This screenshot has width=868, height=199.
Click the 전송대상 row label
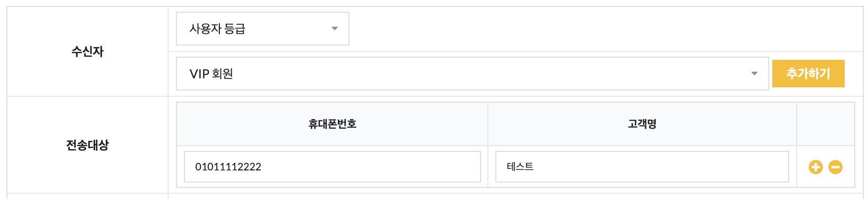pos(88,145)
